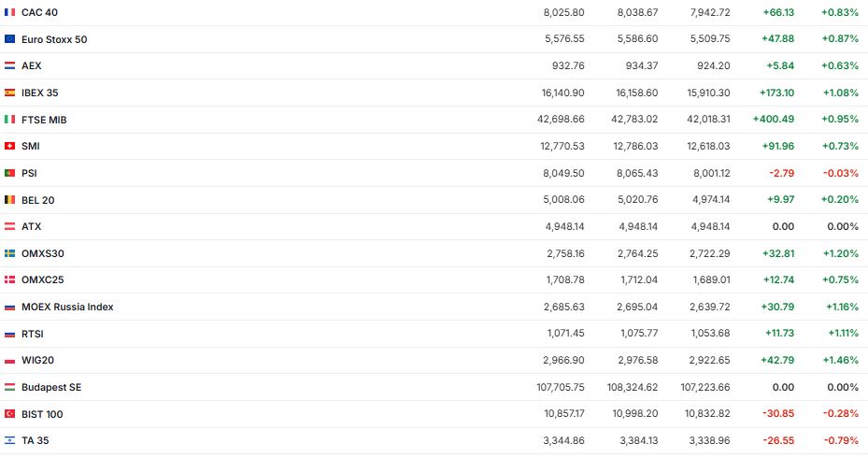Open the Euro Stoxx 50 index page
This screenshot has width=868, height=458.
(54, 39)
